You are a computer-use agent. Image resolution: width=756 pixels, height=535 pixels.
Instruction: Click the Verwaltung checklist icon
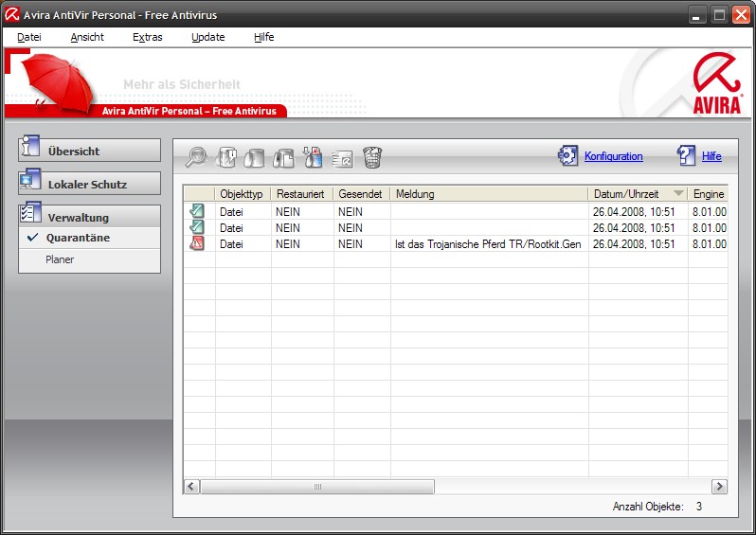[x=30, y=212]
